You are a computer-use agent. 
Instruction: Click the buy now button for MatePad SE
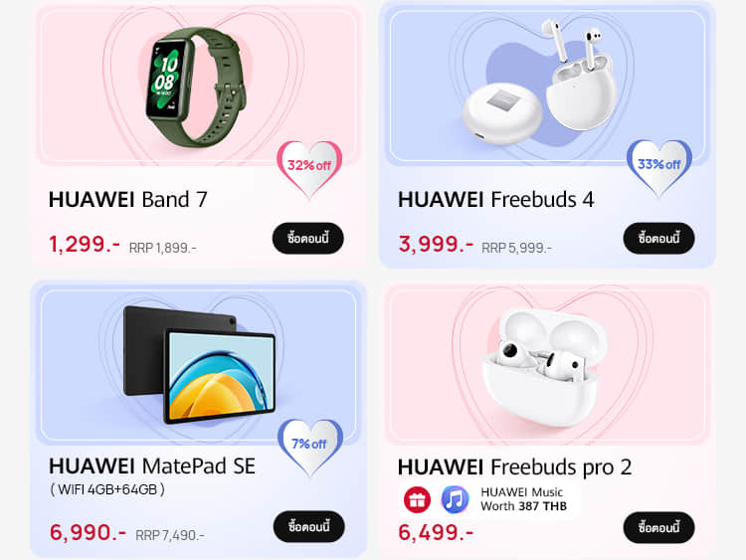pyautogui.click(x=308, y=526)
